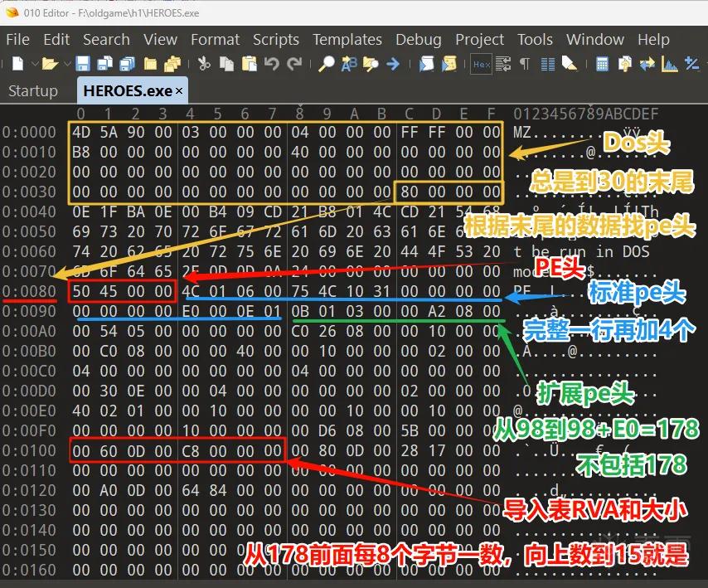Image resolution: width=708 pixels, height=588 pixels.
Task: Click the Cut scissors icon
Action: (x=204, y=64)
